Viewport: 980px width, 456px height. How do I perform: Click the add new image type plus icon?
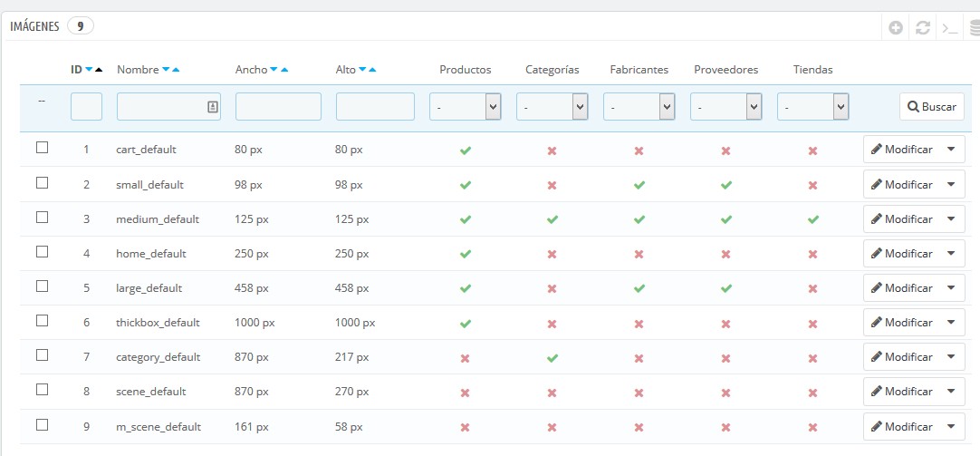click(895, 28)
